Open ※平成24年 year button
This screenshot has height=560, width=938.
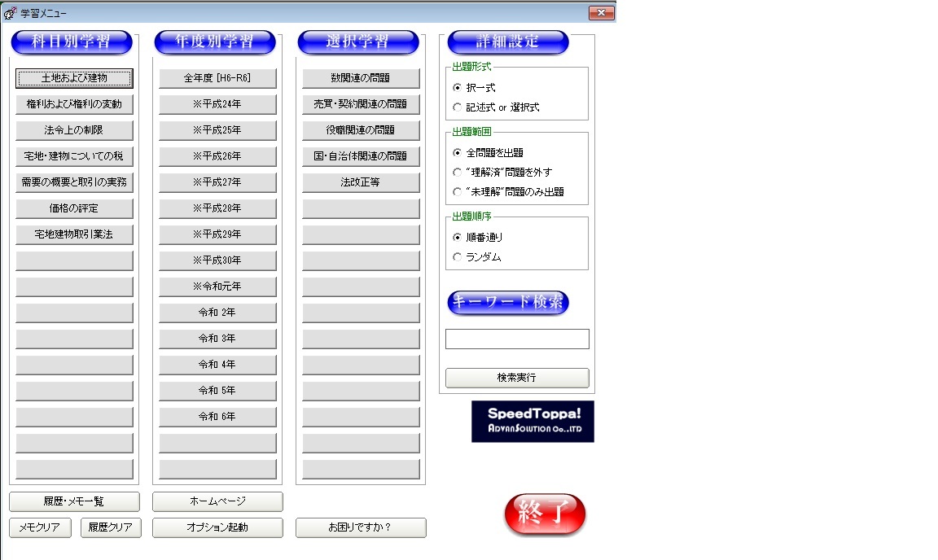[x=217, y=104]
